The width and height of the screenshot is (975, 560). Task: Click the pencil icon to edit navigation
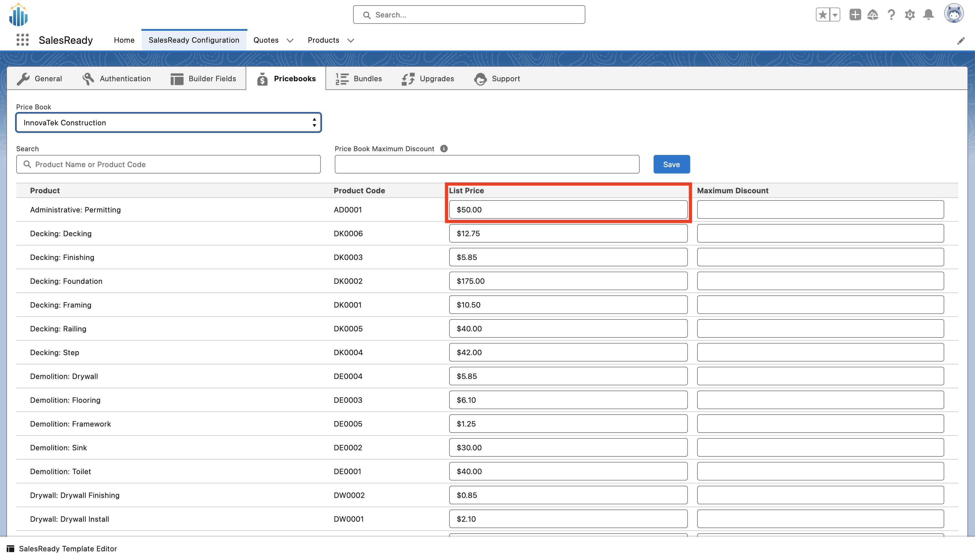tap(961, 41)
